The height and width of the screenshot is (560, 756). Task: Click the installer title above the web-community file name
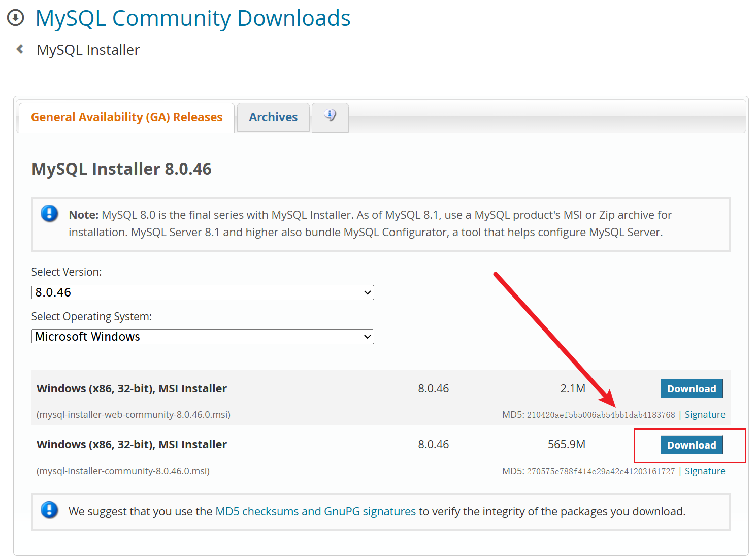[x=132, y=388]
